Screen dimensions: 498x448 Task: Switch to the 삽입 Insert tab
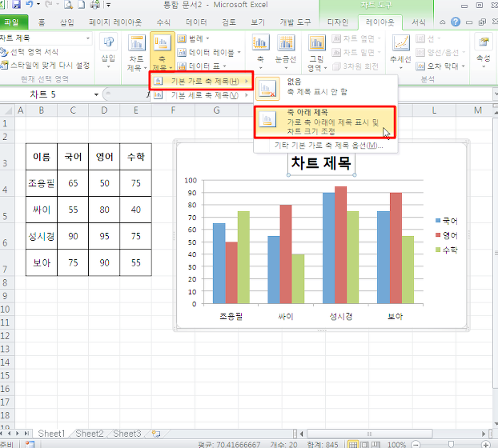67,22
